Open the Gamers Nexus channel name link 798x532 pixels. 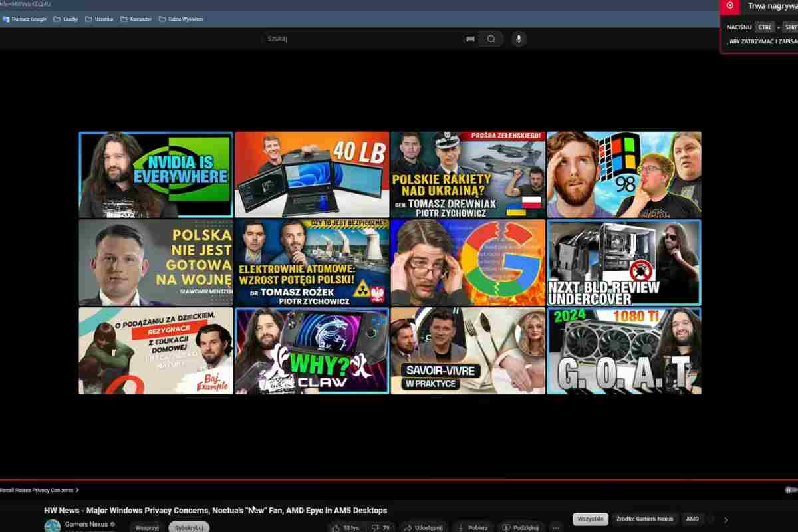point(86,525)
